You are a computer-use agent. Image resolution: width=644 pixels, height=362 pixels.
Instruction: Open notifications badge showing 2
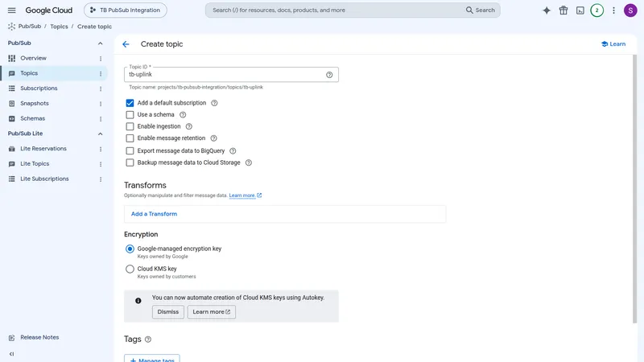(597, 10)
